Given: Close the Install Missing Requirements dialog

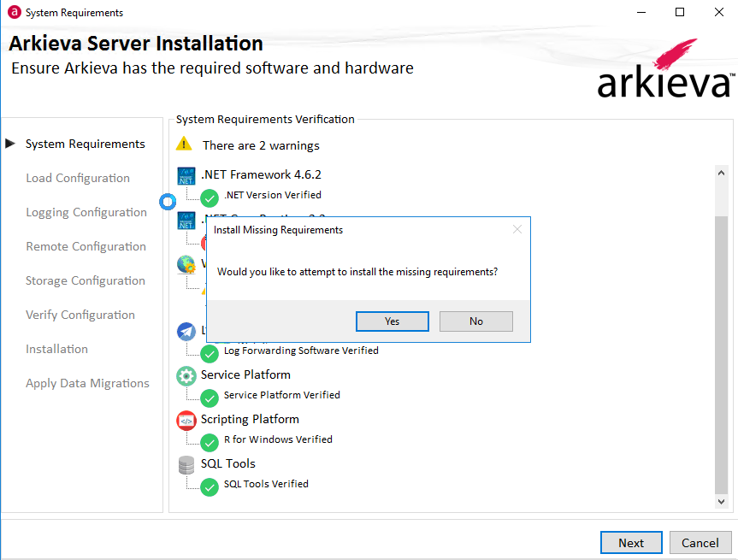Looking at the screenshot, I should click(x=517, y=229).
